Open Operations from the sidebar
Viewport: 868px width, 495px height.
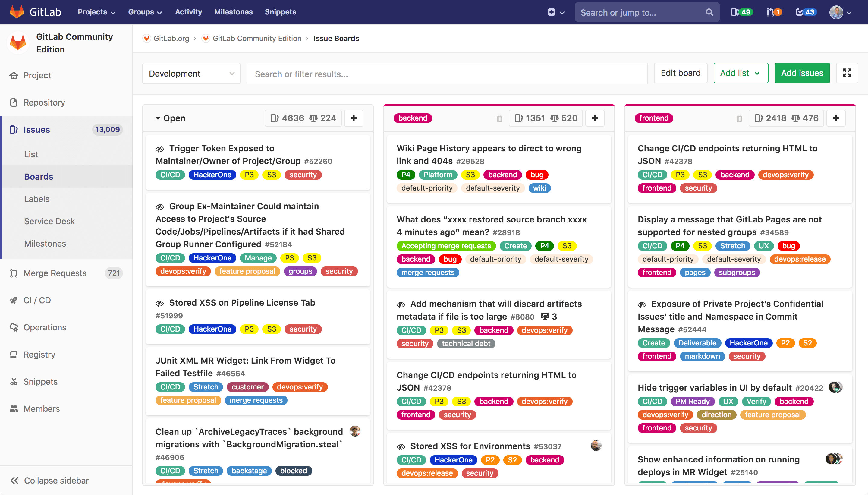point(45,327)
